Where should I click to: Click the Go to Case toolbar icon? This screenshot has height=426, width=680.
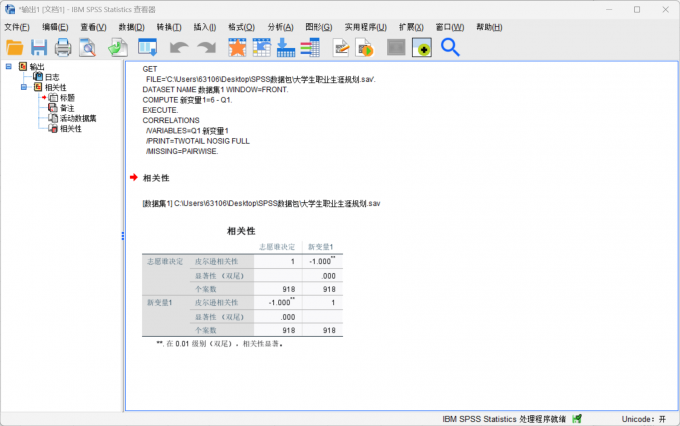(x=262, y=47)
